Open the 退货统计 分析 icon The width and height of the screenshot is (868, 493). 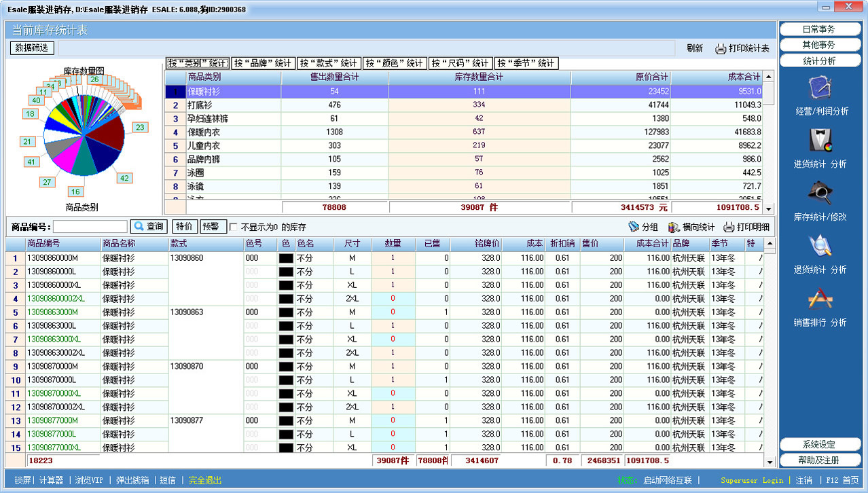(820, 247)
